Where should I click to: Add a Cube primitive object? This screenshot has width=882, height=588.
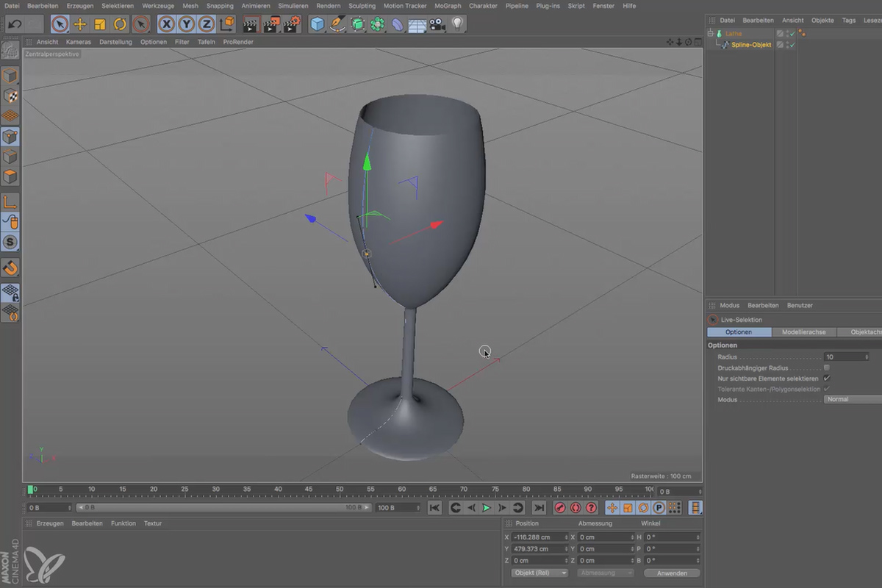tap(317, 24)
